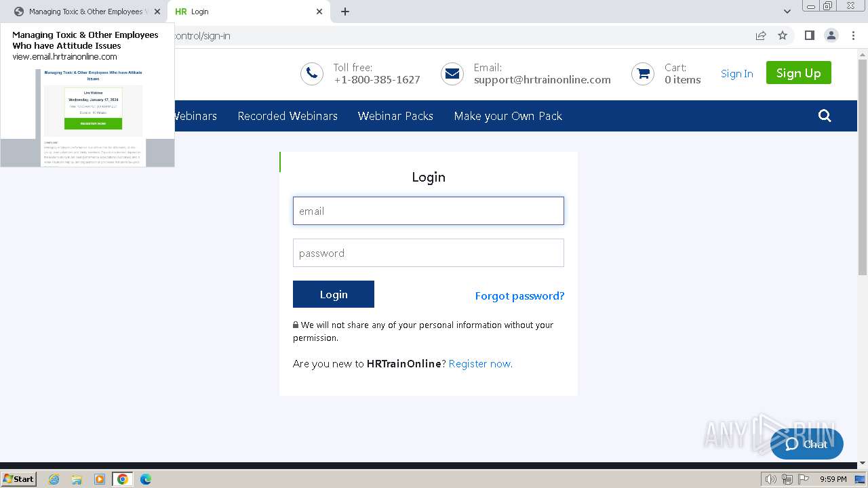Close the Managing Toxic Employees tab
This screenshot has height=488, width=868.
click(x=157, y=12)
